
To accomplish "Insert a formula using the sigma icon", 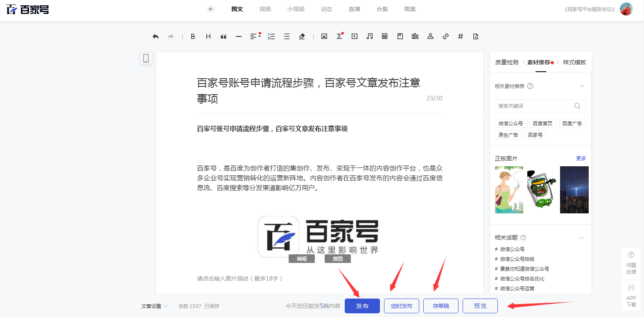I will 340,36.
